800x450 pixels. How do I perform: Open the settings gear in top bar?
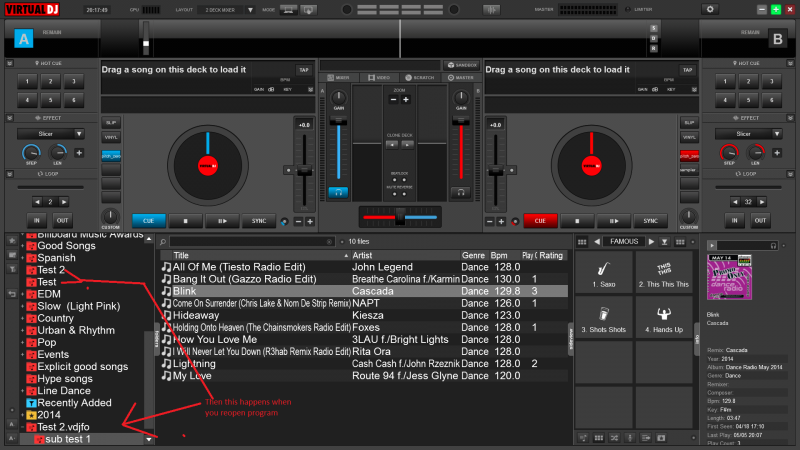click(x=710, y=9)
